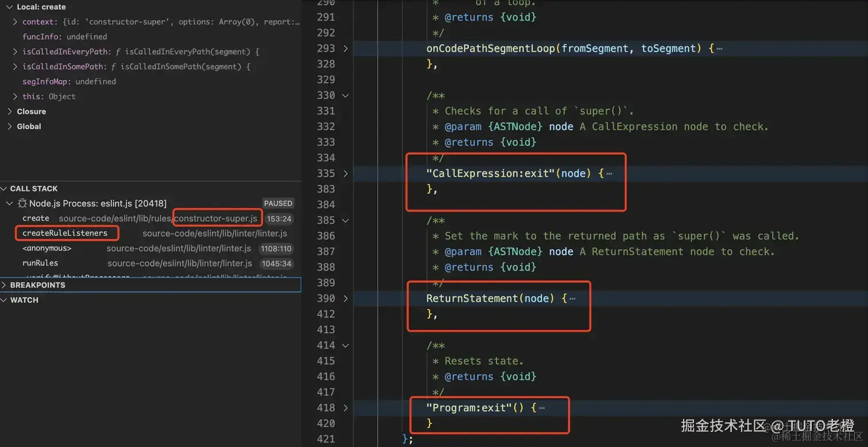Click the debug bug icon beside Node.js Process
The image size is (868, 447).
(x=22, y=203)
